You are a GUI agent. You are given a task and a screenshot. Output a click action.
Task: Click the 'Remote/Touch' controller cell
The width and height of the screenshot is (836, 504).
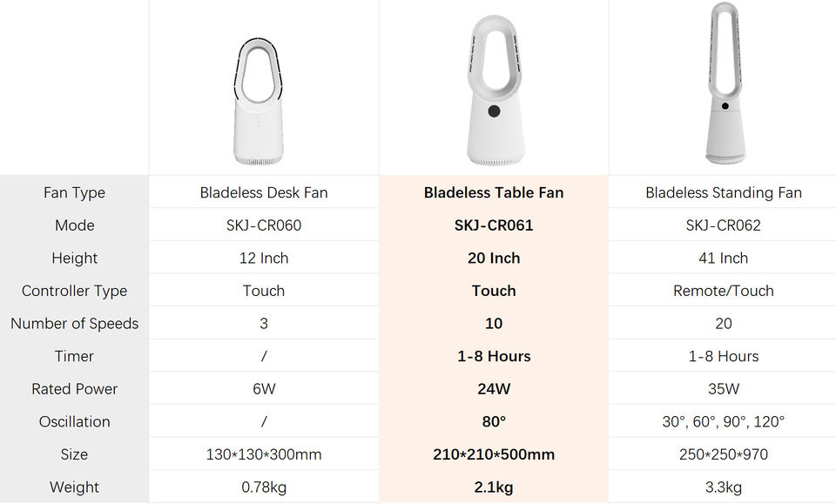[723, 291]
